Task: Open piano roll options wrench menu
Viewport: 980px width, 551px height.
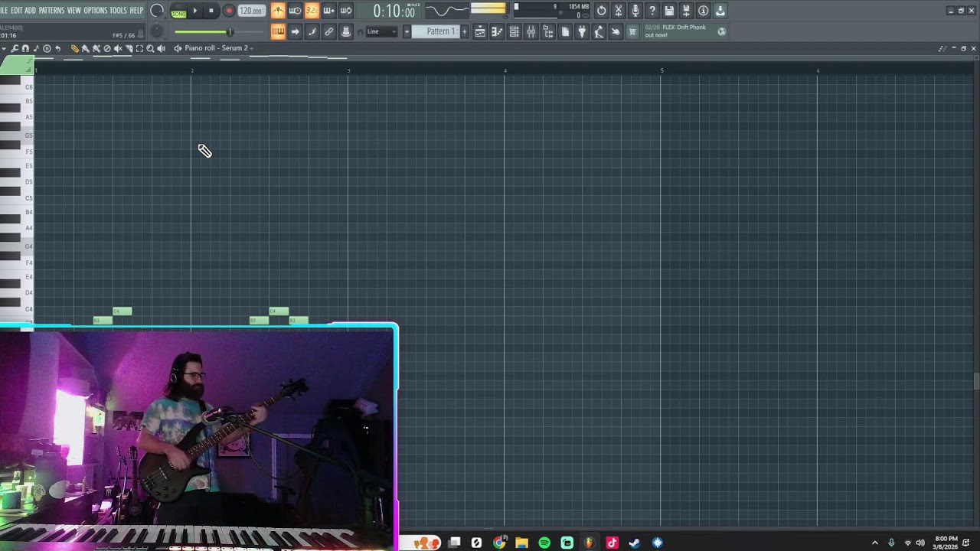Action: [x=15, y=48]
